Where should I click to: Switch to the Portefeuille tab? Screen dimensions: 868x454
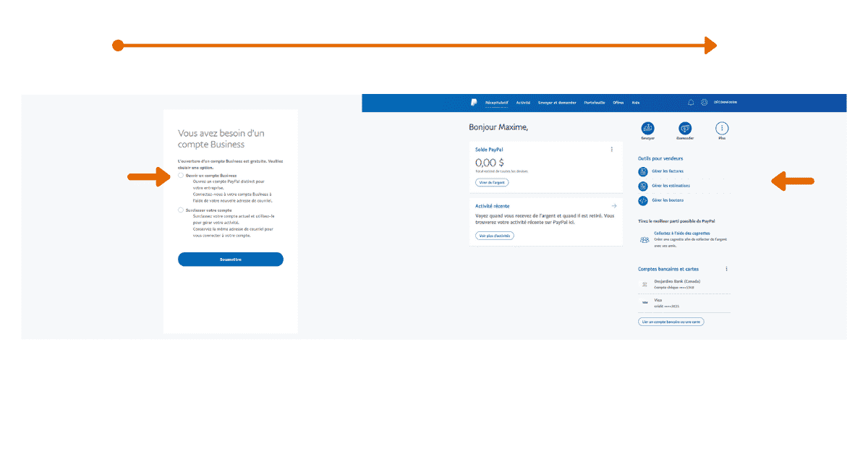coord(595,103)
